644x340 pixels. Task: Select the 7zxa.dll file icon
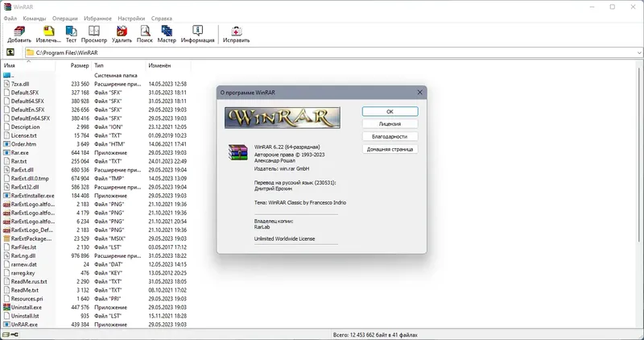click(6, 84)
